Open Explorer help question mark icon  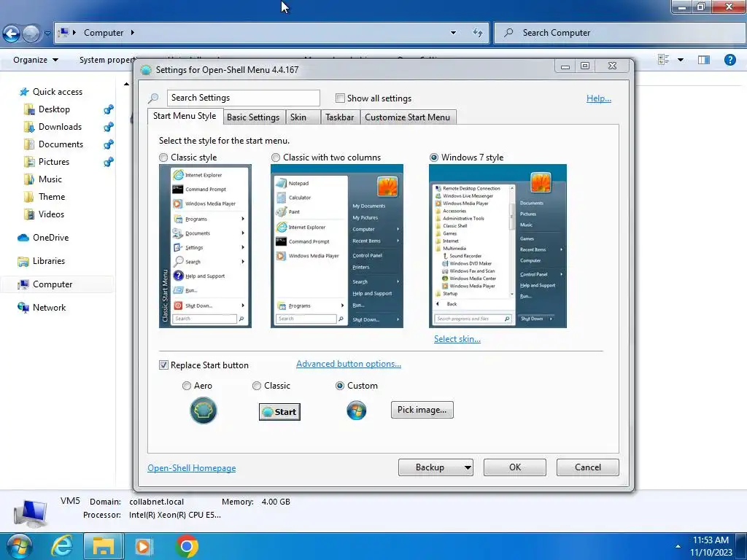point(729,60)
